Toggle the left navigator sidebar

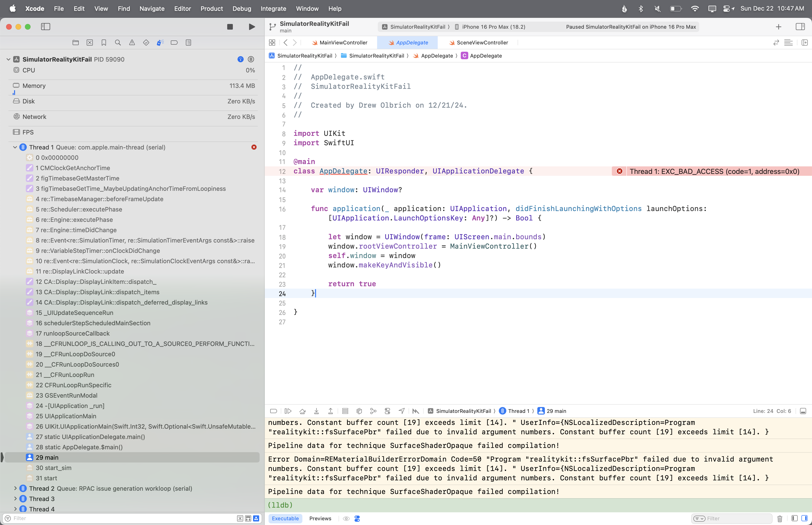tap(46, 27)
